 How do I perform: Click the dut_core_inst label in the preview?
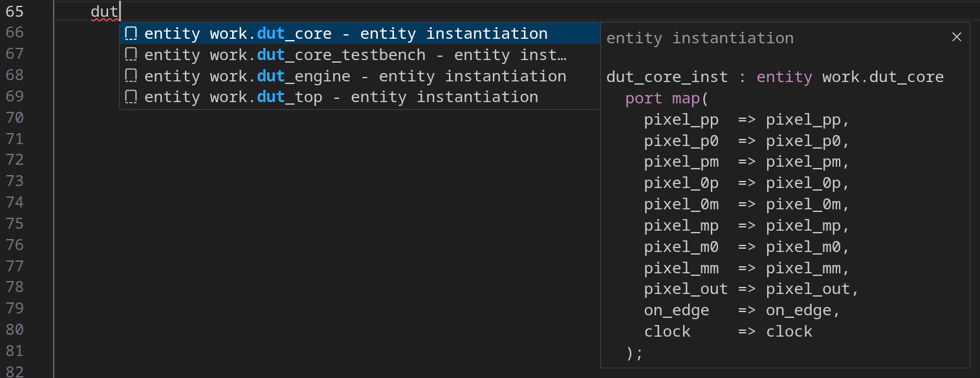pos(666,78)
